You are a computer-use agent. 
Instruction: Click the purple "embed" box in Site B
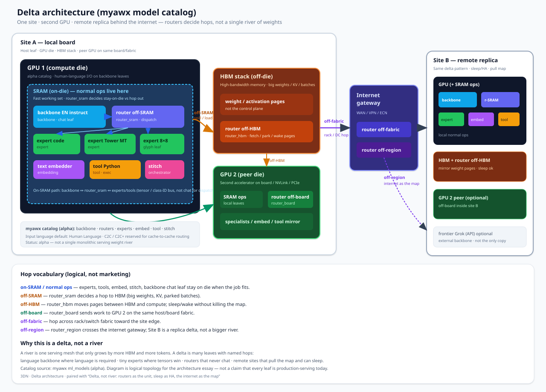(x=481, y=119)
